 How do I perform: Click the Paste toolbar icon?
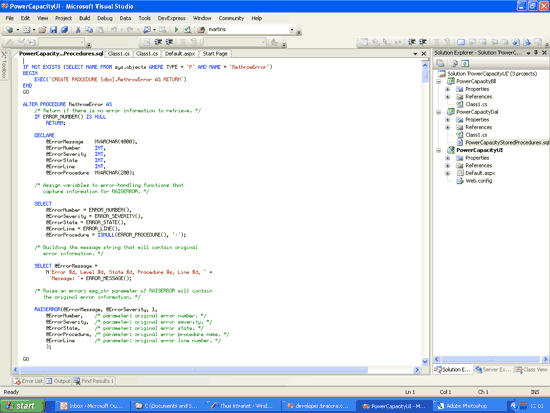[100, 30]
